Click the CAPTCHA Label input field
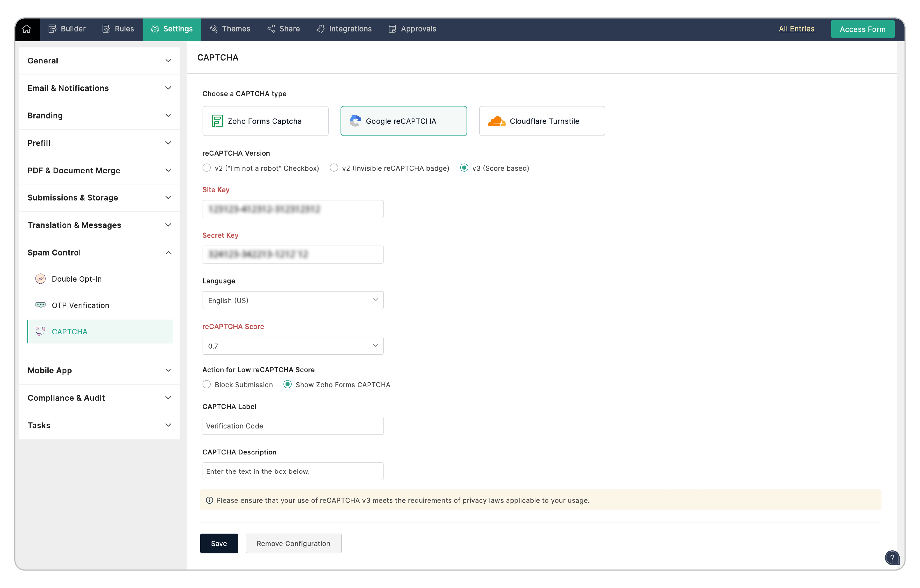Image resolution: width=920 pixels, height=588 pixels. [293, 426]
